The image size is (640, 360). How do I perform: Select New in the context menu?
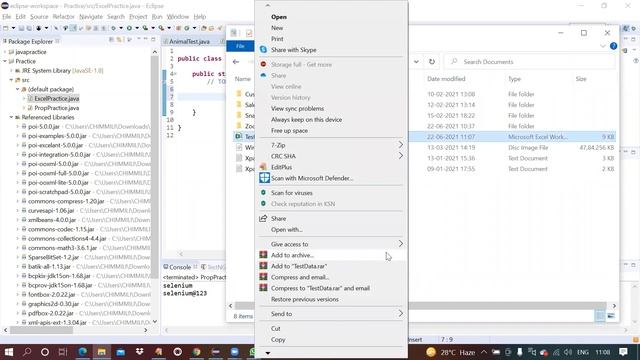tap(277, 28)
